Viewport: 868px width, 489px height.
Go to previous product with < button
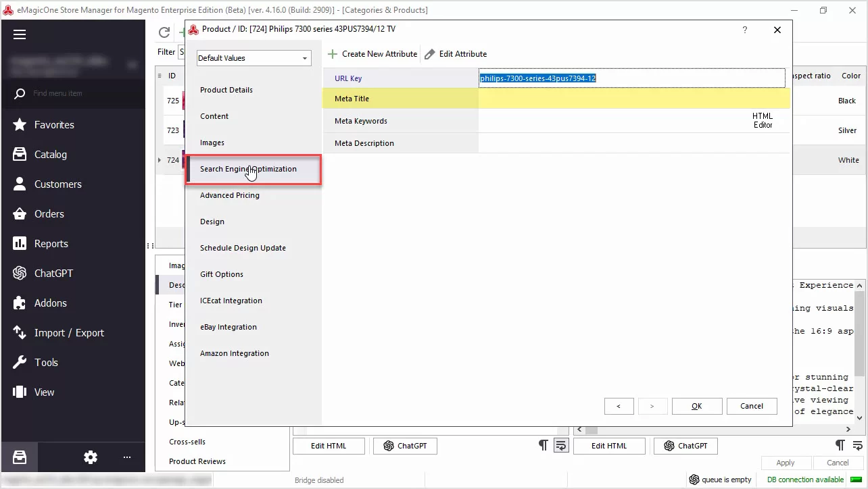(619, 406)
